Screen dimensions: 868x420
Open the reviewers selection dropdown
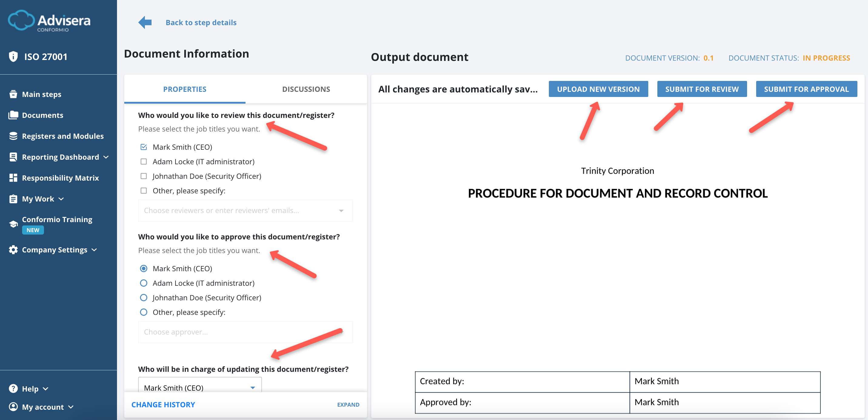click(x=341, y=210)
